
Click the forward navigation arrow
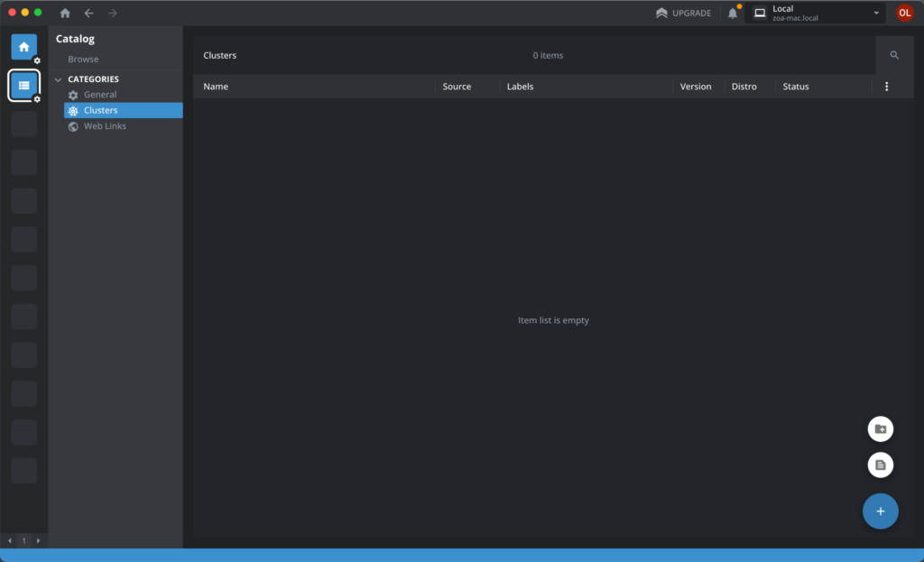coord(111,13)
